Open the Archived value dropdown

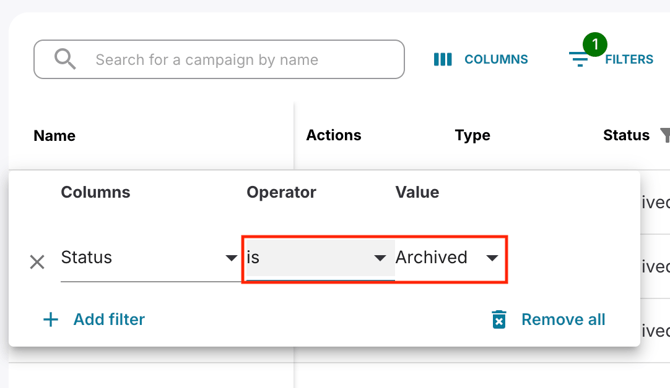coord(447,258)
